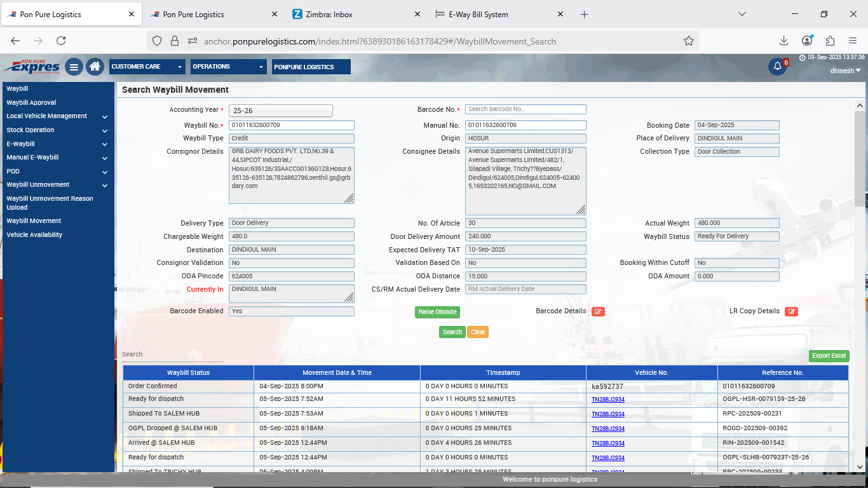Click the green Search button
This screenshot has width=868, height=488.
(452, 332)
